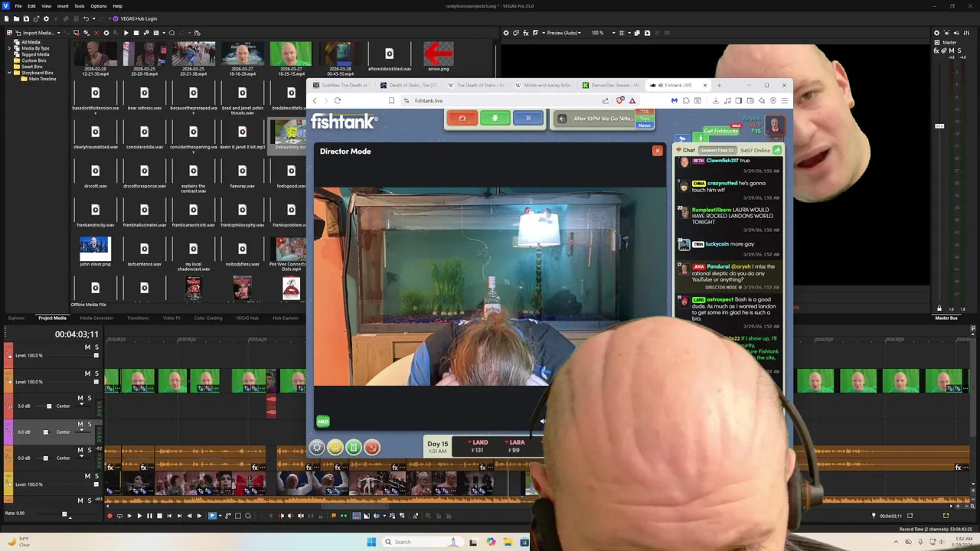Mute the 5.0 dB audio track
This screenshot has width=980, height=551.
tap(80, 398)
